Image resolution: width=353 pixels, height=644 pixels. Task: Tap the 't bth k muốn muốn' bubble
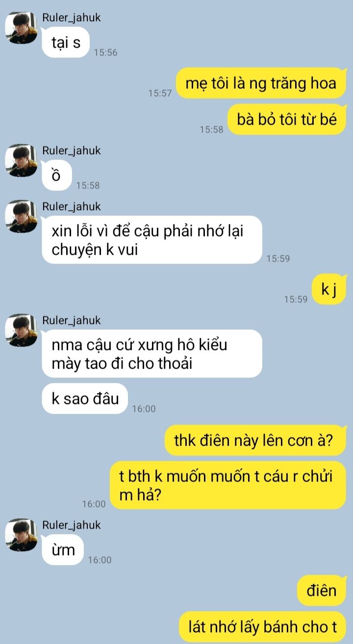tap(227, 485)
